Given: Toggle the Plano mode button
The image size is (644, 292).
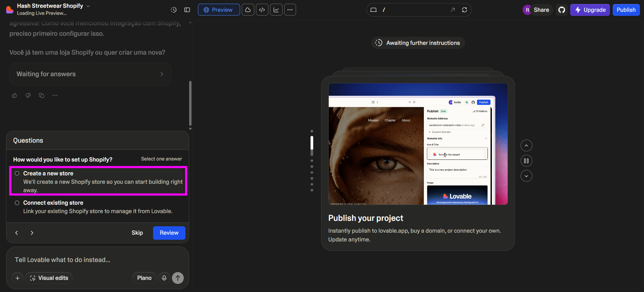Looking at the screenshot, I should coord(144,278).
